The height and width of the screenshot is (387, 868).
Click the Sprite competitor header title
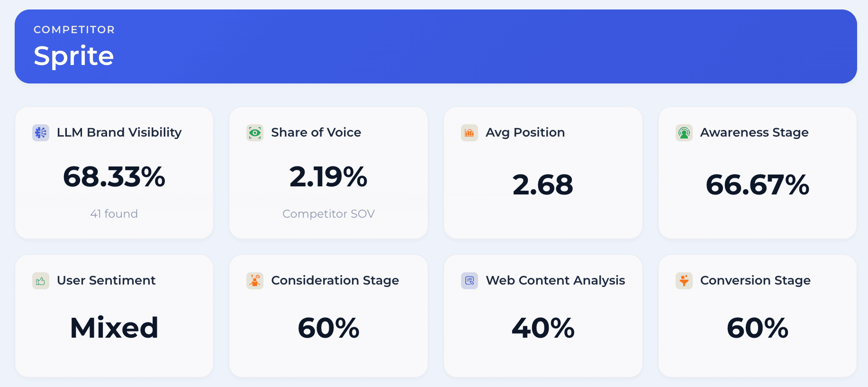click(x=74, y=56)
